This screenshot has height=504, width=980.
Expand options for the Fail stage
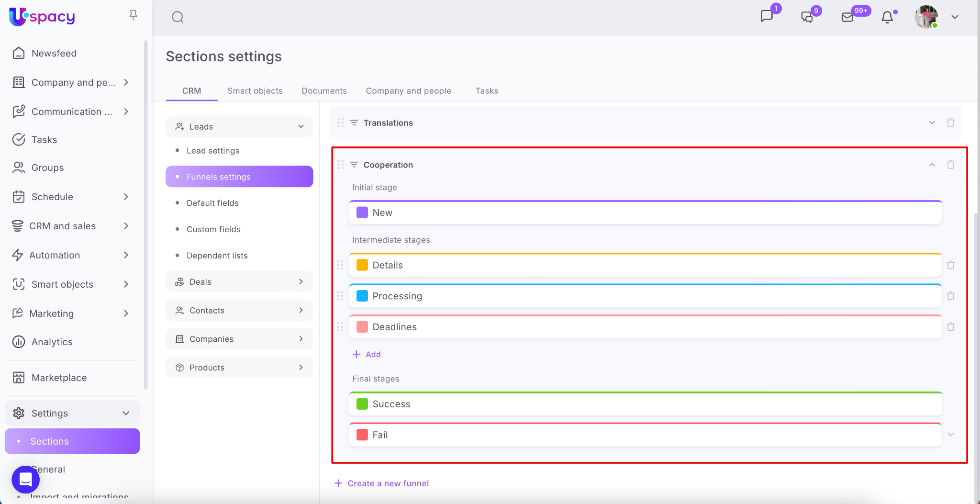click(950, 435)
